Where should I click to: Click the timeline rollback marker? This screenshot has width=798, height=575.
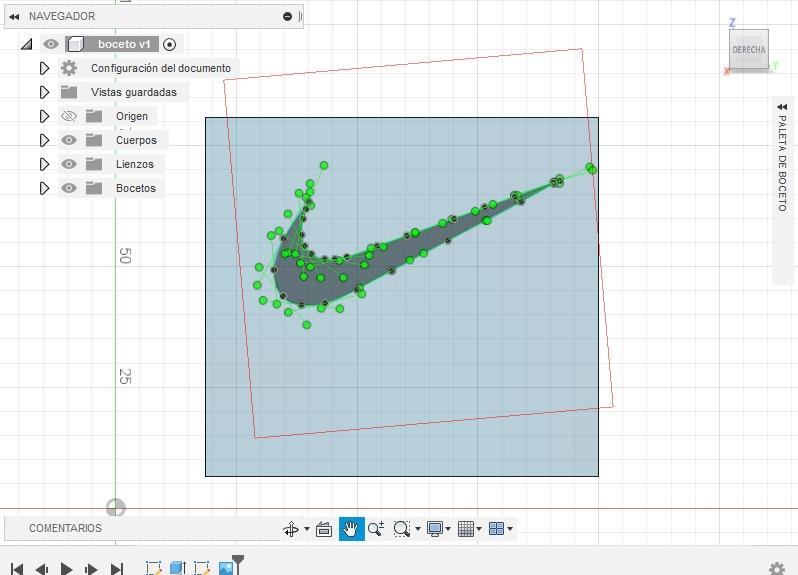tap(238, 564)
